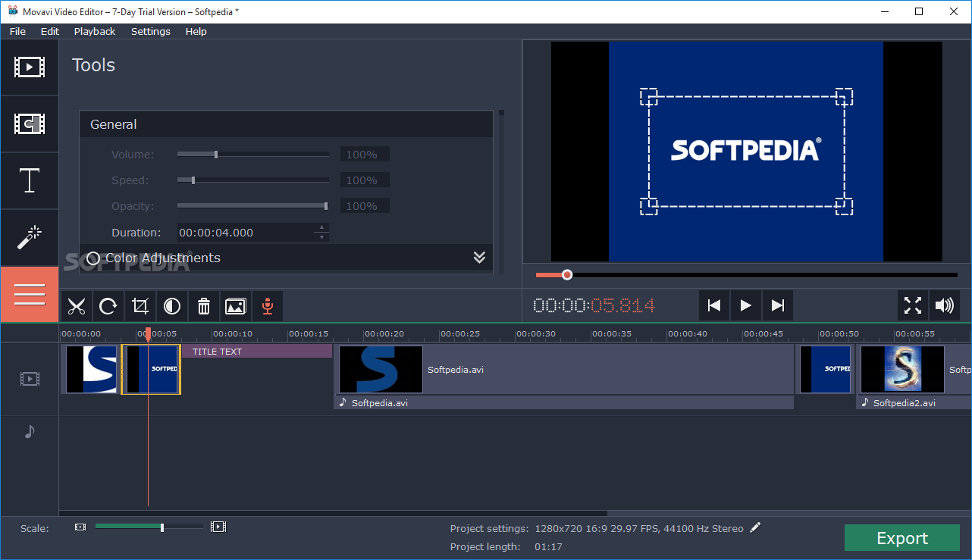Open the Playback menu

[x=95, y=31]
